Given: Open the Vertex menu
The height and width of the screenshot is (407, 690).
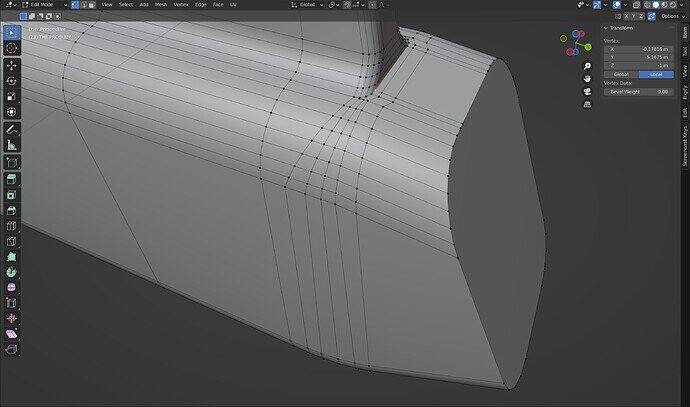Looking at the screenshot, I should click(x=181, y=5).
